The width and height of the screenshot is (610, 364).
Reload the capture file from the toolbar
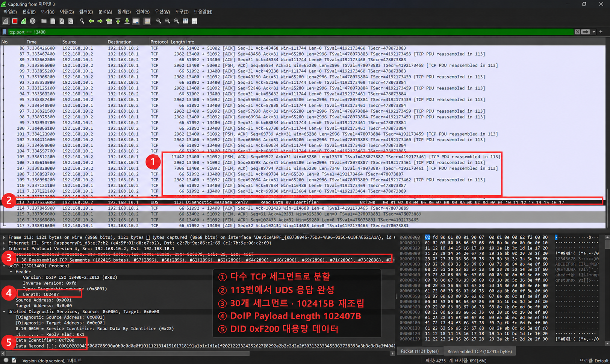71,21
